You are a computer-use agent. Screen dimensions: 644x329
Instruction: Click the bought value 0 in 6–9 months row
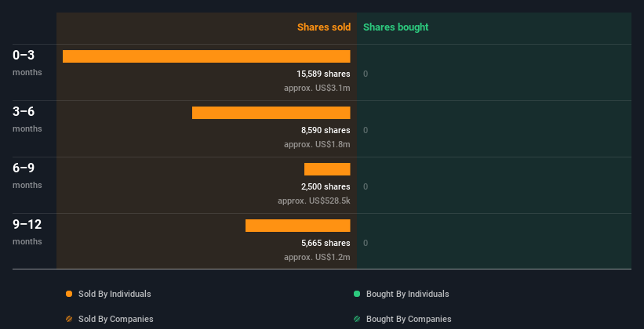pos(366,187)
